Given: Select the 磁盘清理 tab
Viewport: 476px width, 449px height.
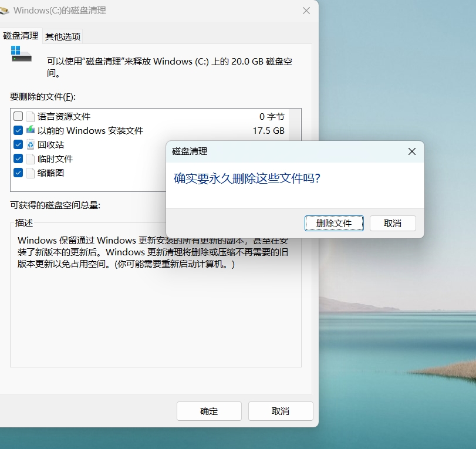Looking at the screenshot, I should 21,36.
